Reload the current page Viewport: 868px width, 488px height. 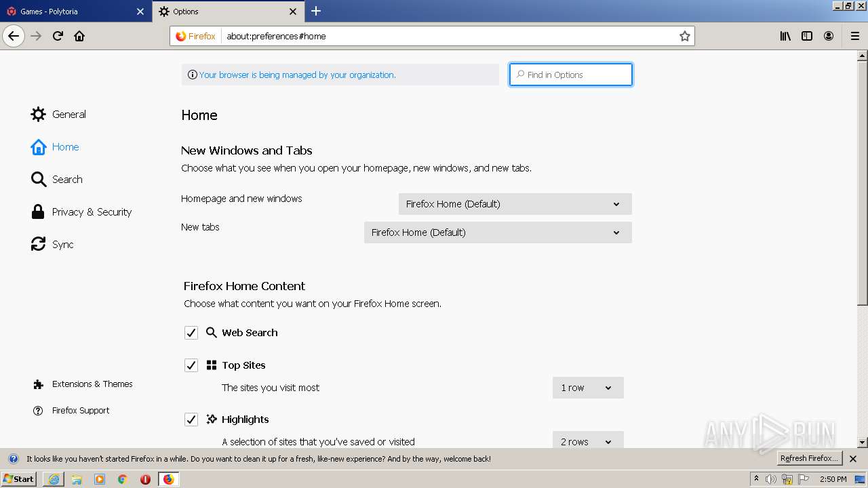click(x=58, y=36)
